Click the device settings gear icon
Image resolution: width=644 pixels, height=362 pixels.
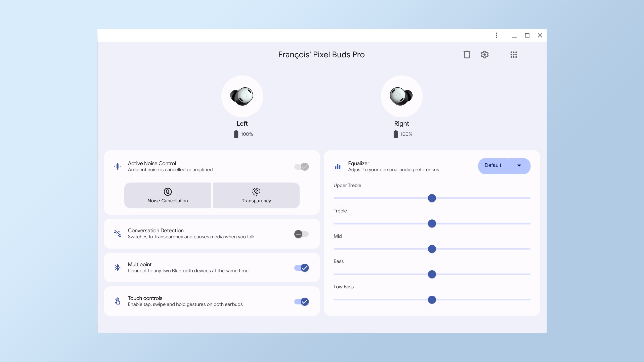[485, 54]
